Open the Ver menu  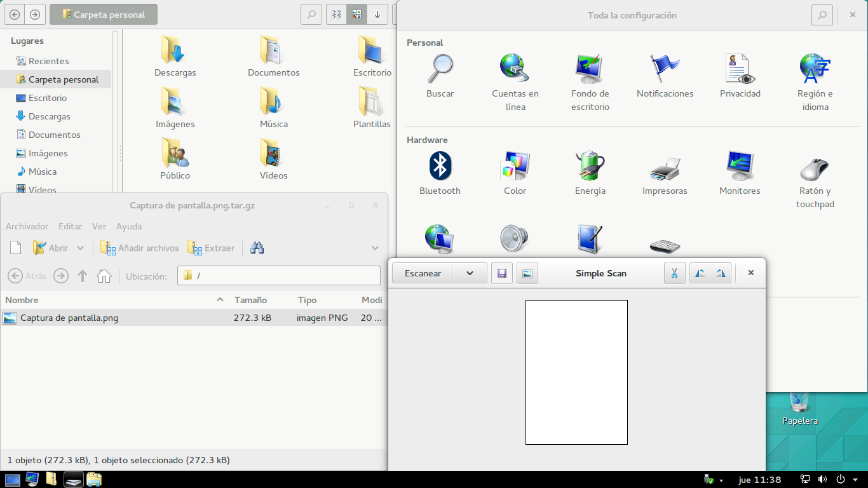click(x=99, y=226)
